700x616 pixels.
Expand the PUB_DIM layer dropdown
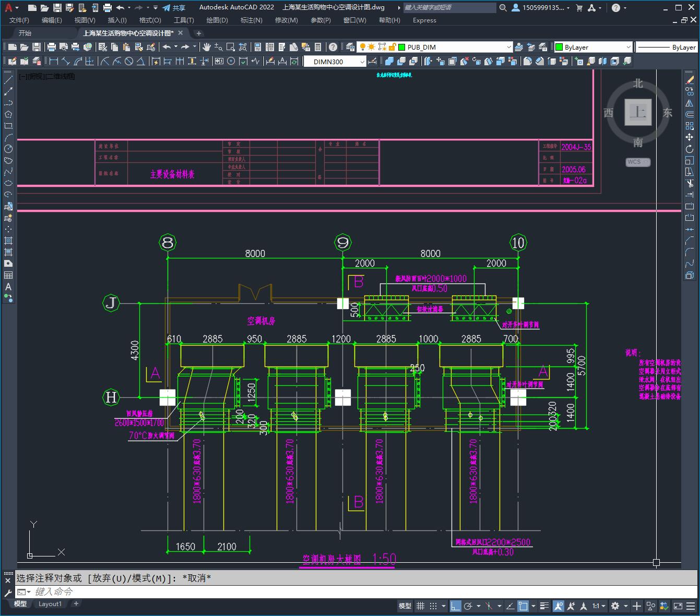(x=509, y=47)
